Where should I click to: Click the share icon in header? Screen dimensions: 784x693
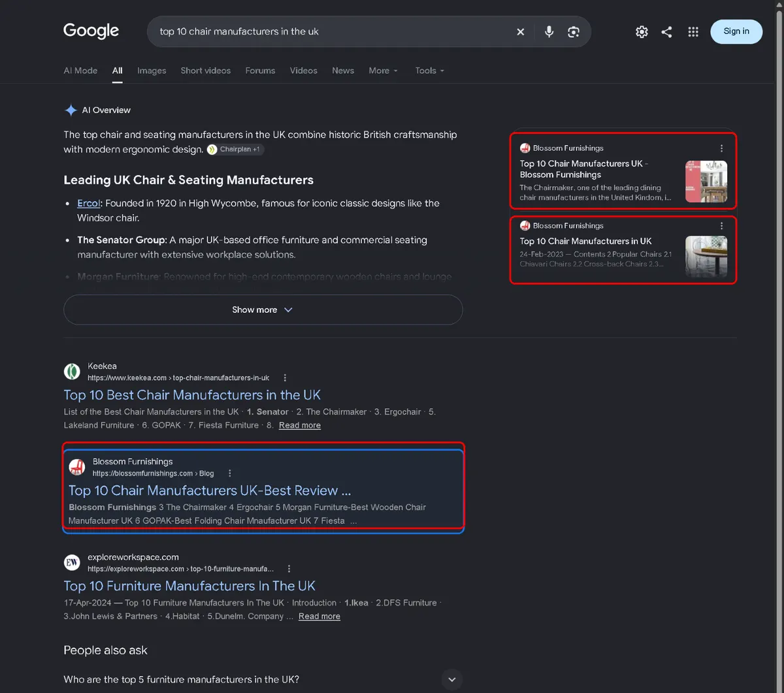(667, 32)
